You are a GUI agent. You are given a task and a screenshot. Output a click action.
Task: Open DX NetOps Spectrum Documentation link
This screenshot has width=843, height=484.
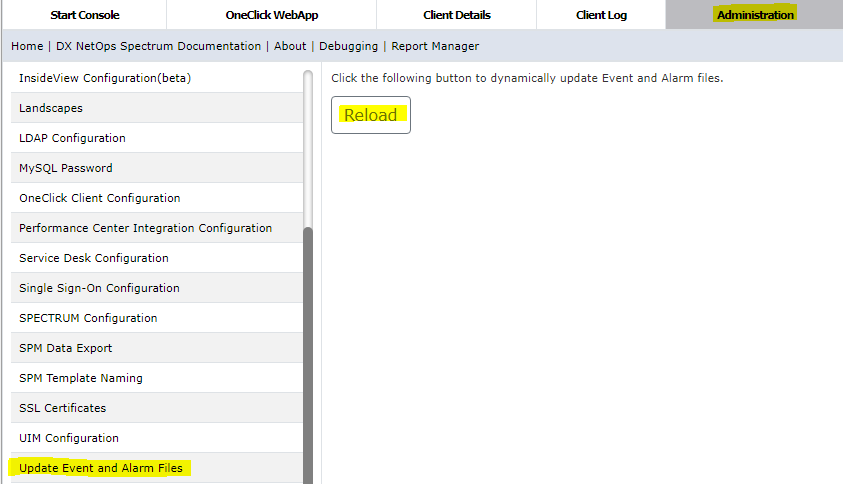[x=159, y=46]
